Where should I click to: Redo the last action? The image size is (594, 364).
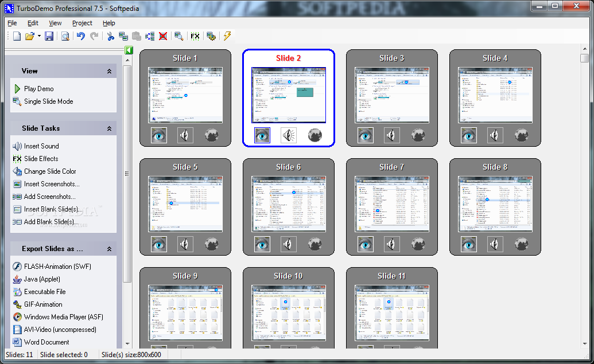(94, 36)
